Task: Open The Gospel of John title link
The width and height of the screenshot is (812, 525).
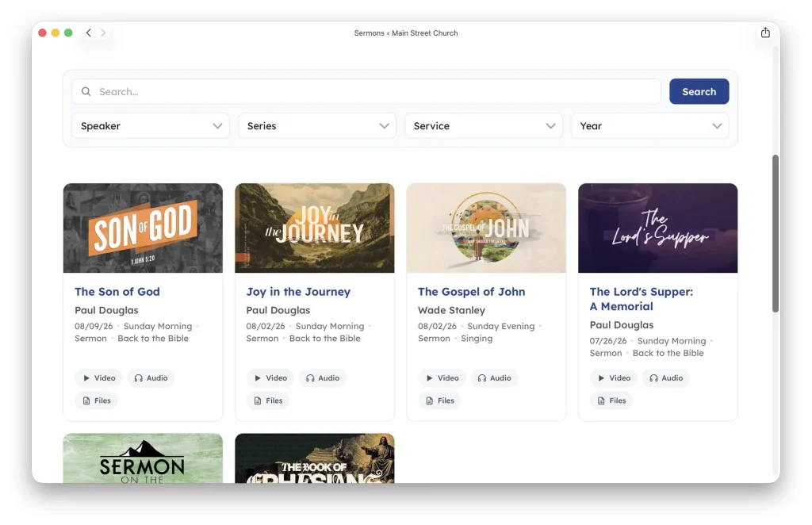Action: pos(471,292)
